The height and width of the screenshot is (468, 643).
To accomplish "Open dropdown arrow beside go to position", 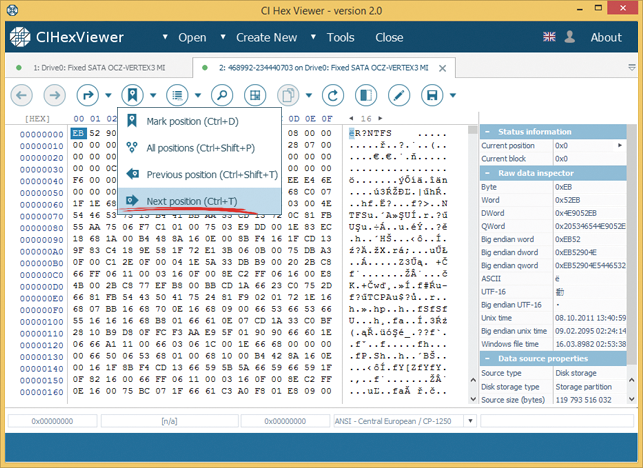I will click(x=108, y=96).
